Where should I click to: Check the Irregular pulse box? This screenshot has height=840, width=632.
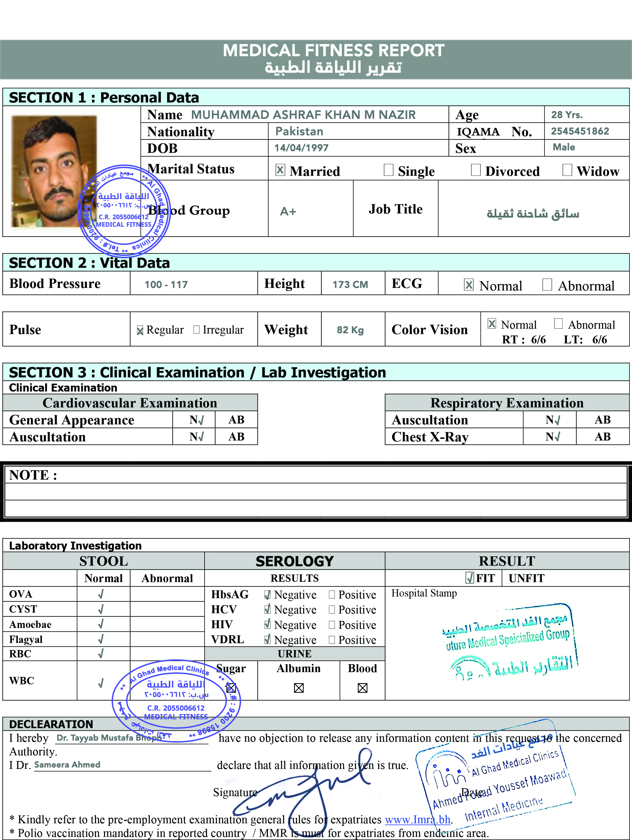pos(196,329)
